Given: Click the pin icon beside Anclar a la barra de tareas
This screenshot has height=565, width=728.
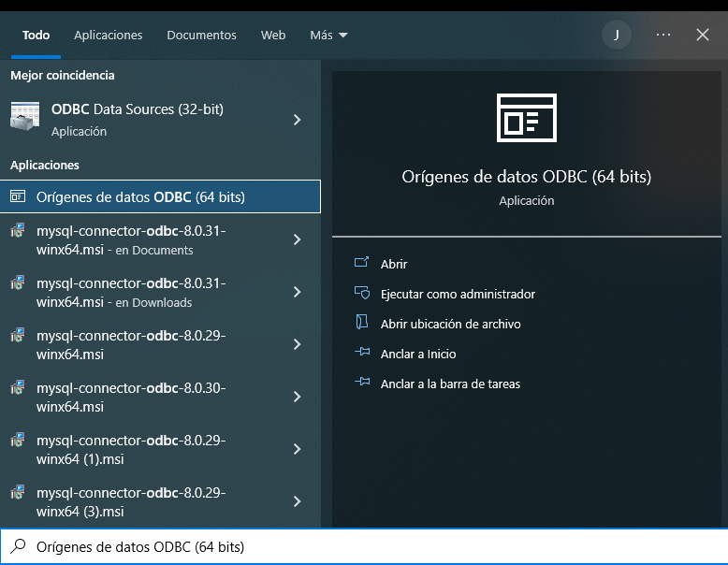Looking at the screenshot, I should (x=362, y=382).
